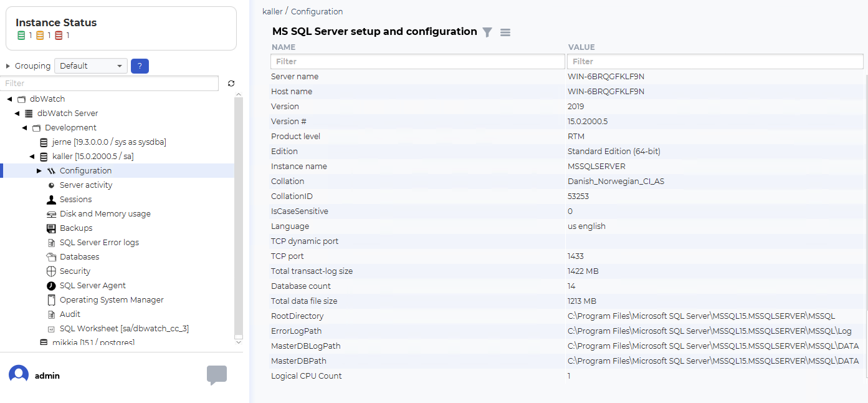Click the blue help question mark button

point(140,66)
